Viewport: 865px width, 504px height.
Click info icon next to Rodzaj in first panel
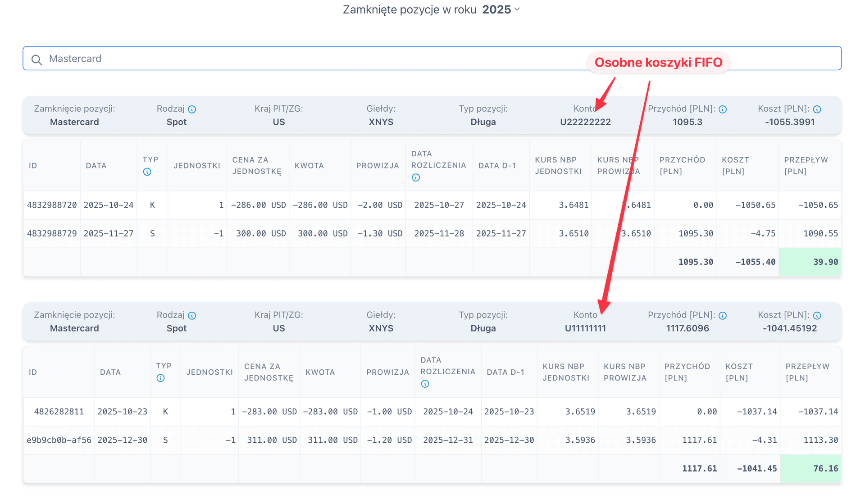tap(192, 109)
